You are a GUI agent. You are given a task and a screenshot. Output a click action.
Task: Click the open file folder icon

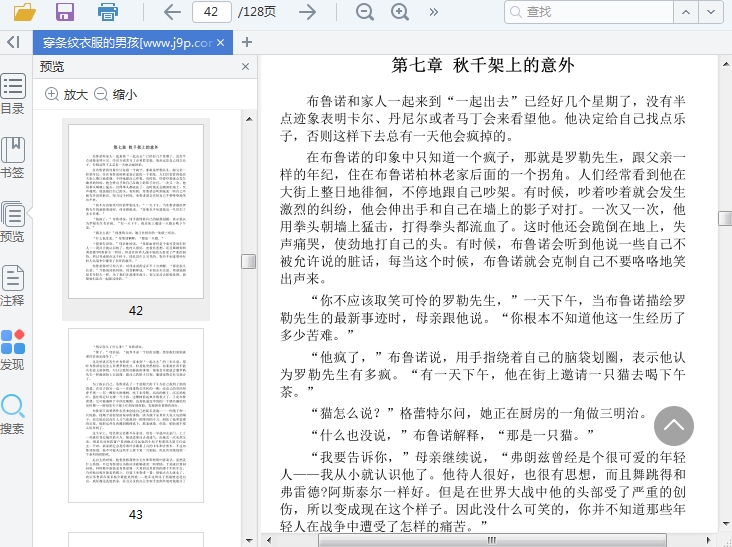23,12
